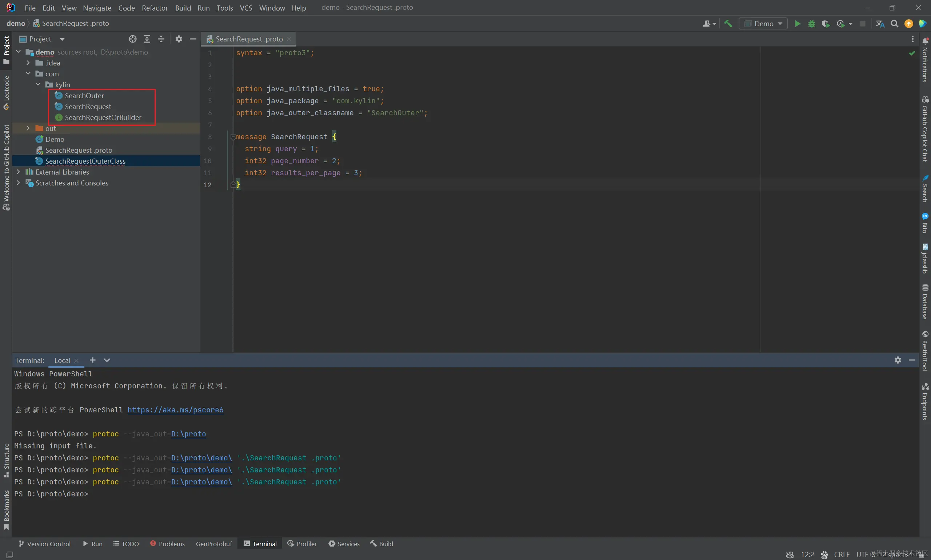This screenshot has height=560, width=931.
Task: Toggle Project tool window on left sidebar
Action: pyautogui.click(x=6, y=49)
